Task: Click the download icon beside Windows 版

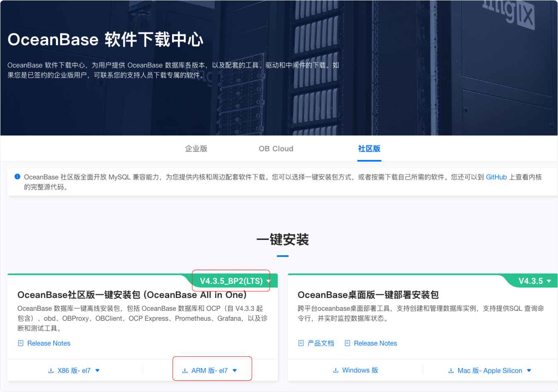Action: pos(336,370)
